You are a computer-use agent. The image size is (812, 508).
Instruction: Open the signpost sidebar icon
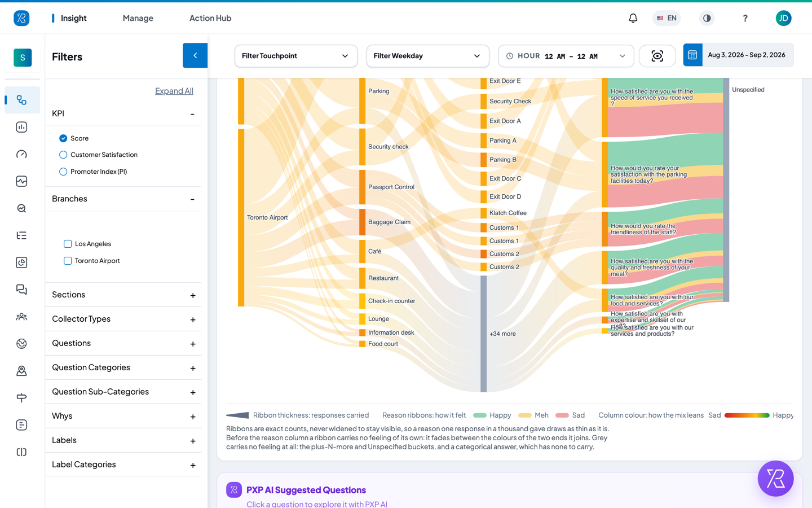coord(22,398)
